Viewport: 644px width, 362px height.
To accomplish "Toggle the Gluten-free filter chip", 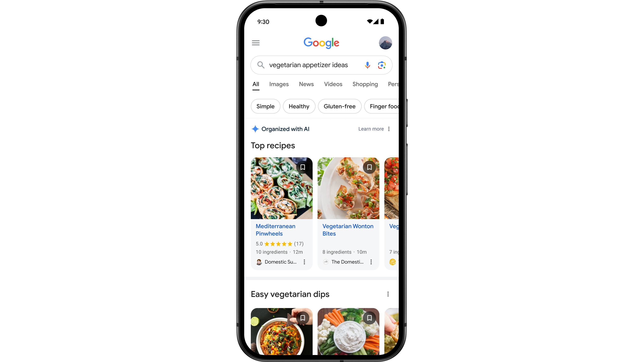I will [x=339, y=106].
